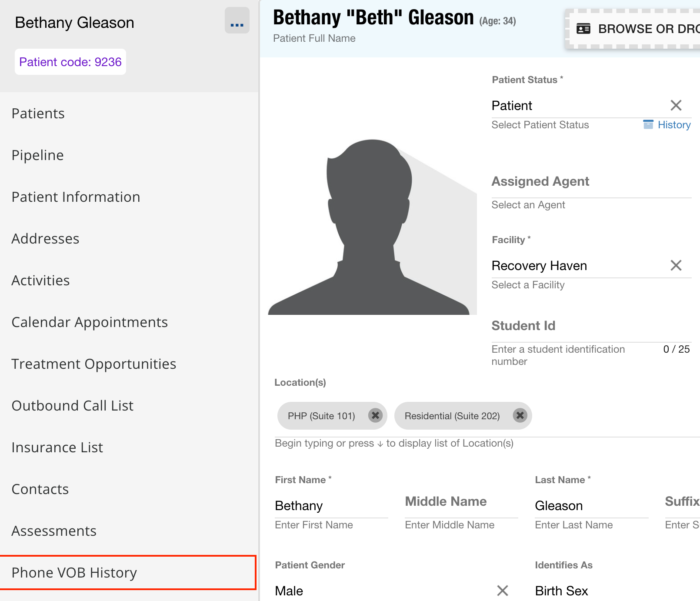Viewport: 700px width, 601px height.
Task: Click the Middle Name text field
Action: pos(461,507)
